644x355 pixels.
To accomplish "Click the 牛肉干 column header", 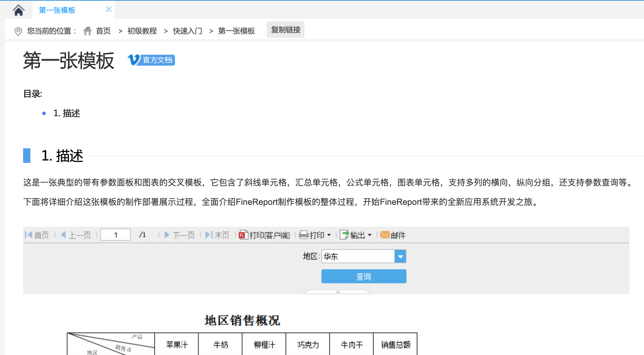I will tap(352, 345).
